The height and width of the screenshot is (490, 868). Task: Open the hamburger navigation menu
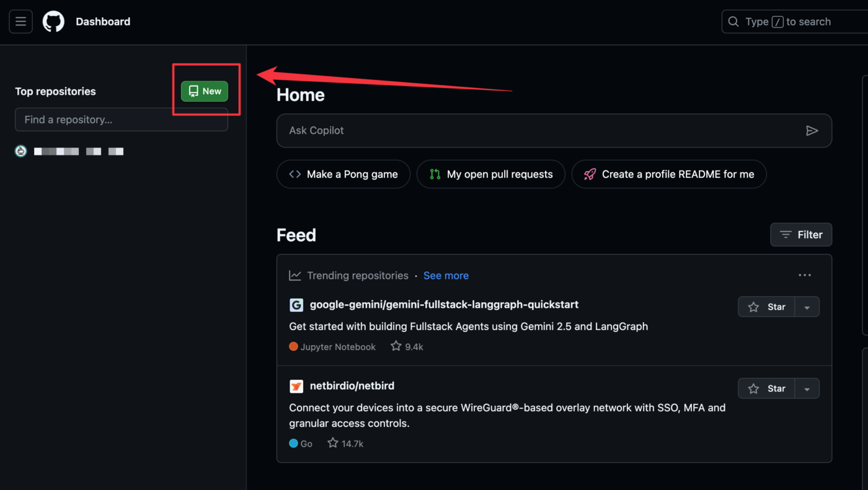(20, 22)
